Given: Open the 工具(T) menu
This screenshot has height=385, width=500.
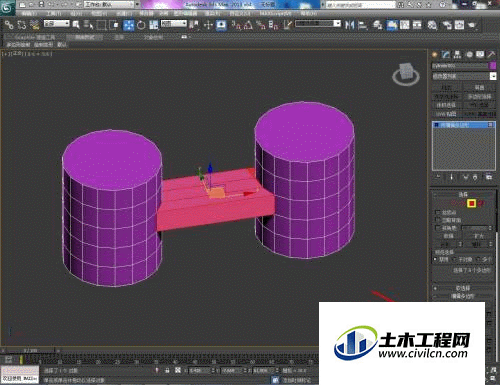Looking at the screenshot, I should [x=54, y=14].
